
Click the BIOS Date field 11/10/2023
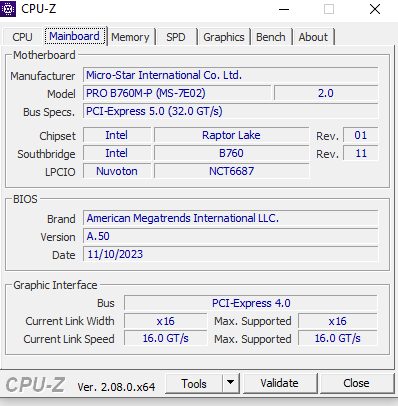[x=231, y=254]
